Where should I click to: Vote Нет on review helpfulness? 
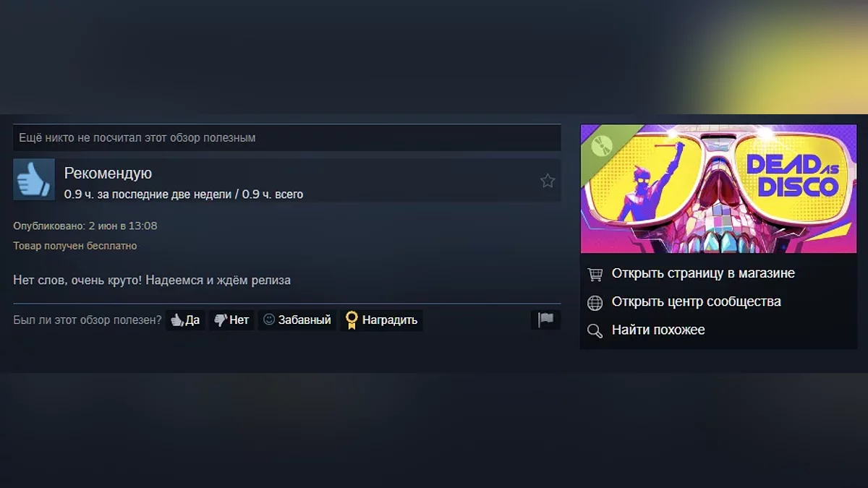231,320
